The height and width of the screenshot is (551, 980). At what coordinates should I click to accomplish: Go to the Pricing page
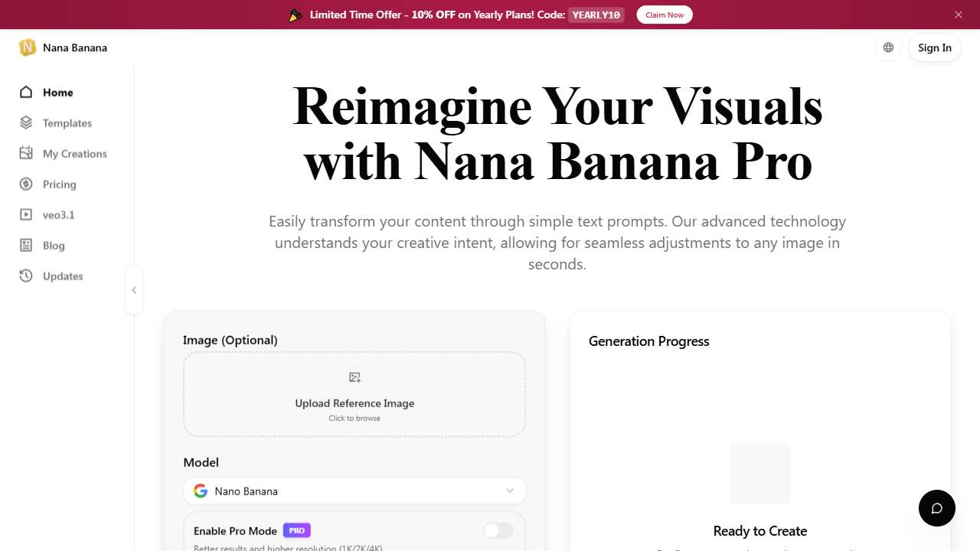60,184
